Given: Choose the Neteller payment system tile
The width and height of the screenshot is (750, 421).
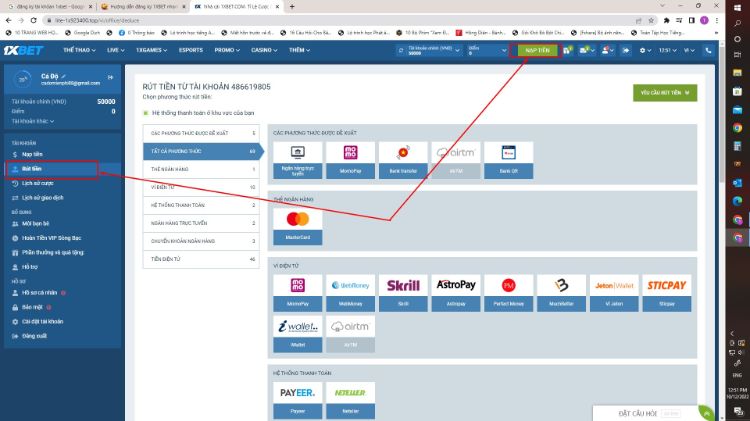Looking at the screenshot, I should 350,400.
